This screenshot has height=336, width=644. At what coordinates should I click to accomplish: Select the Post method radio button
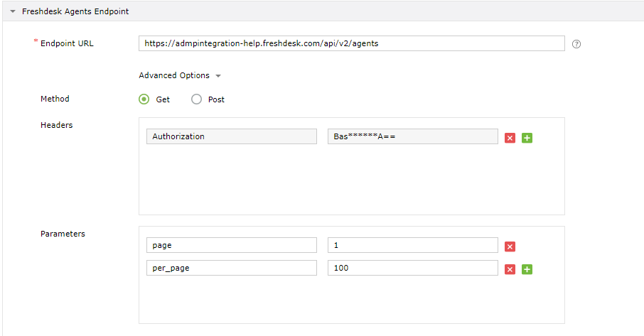197,99
